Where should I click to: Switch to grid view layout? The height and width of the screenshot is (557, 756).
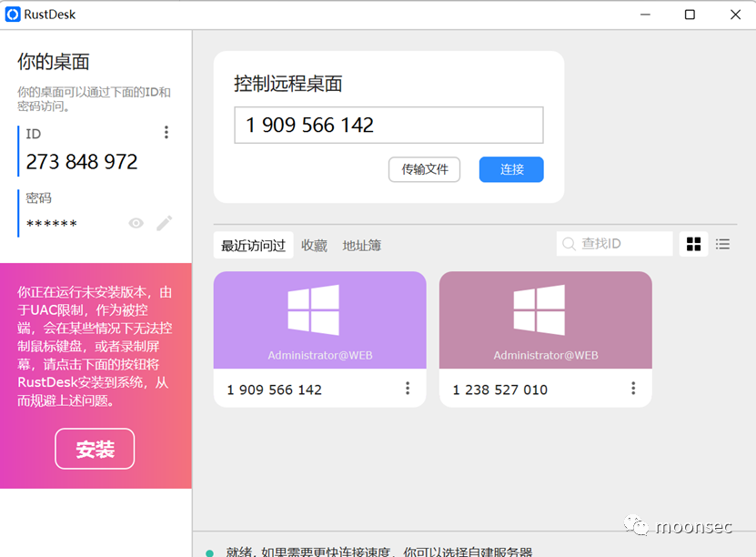pos(693,244)
